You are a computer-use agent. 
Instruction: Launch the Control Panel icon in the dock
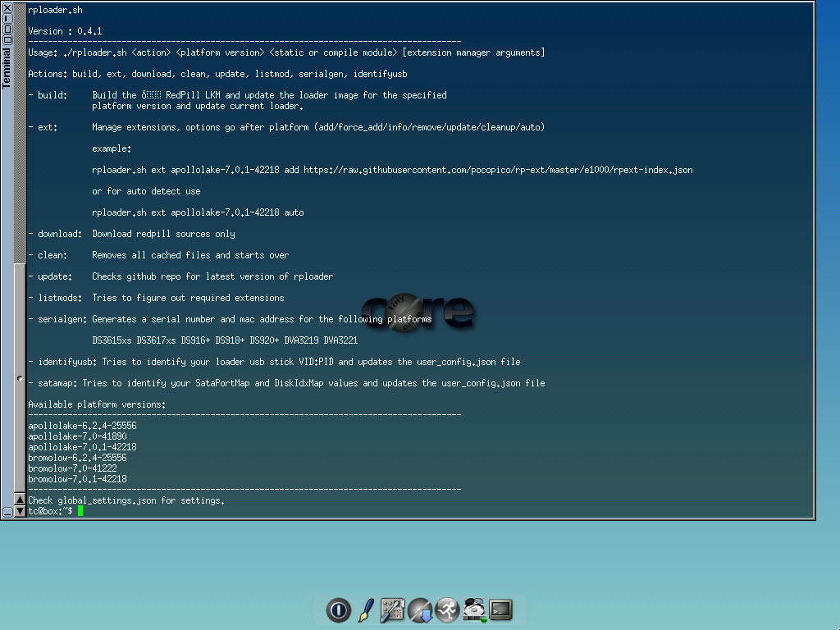coord(393,609)
